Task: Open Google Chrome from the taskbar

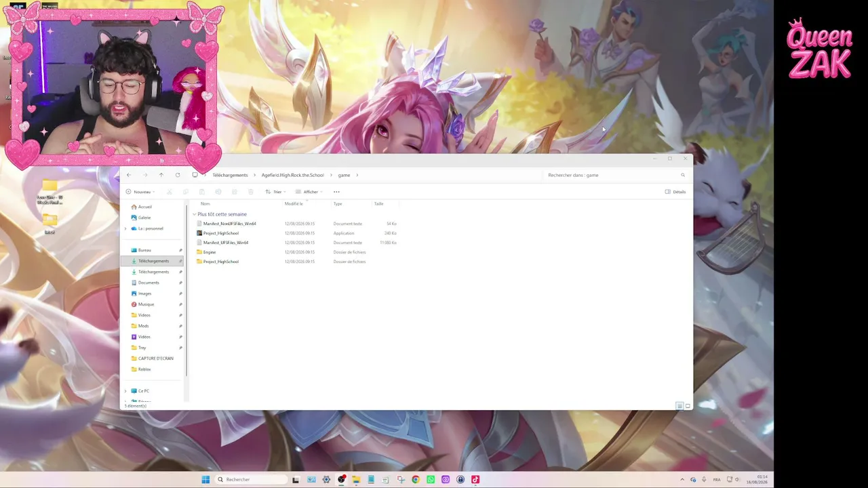Action: (x=416, y=480)
